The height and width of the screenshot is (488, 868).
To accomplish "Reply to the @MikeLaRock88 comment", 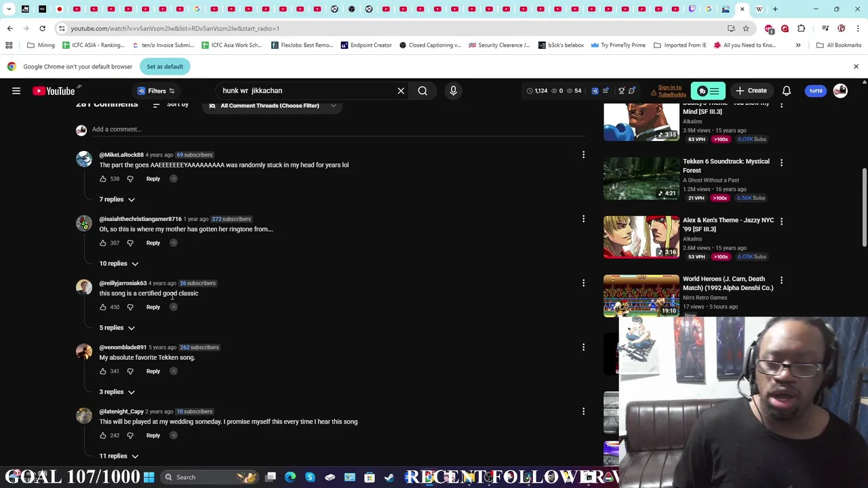I will pos(153,179).
